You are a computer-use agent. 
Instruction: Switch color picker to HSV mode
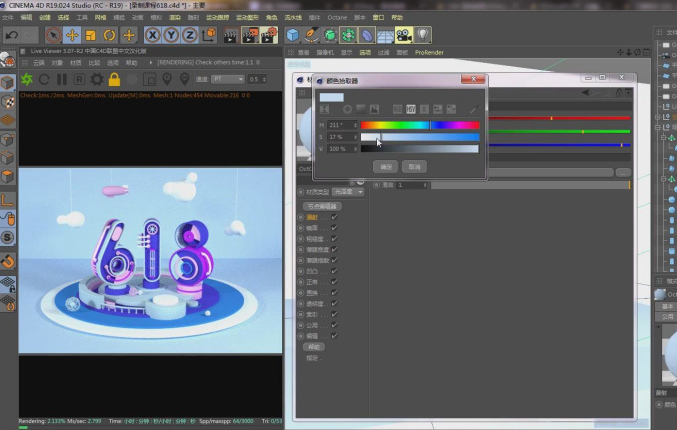(410, 109)
